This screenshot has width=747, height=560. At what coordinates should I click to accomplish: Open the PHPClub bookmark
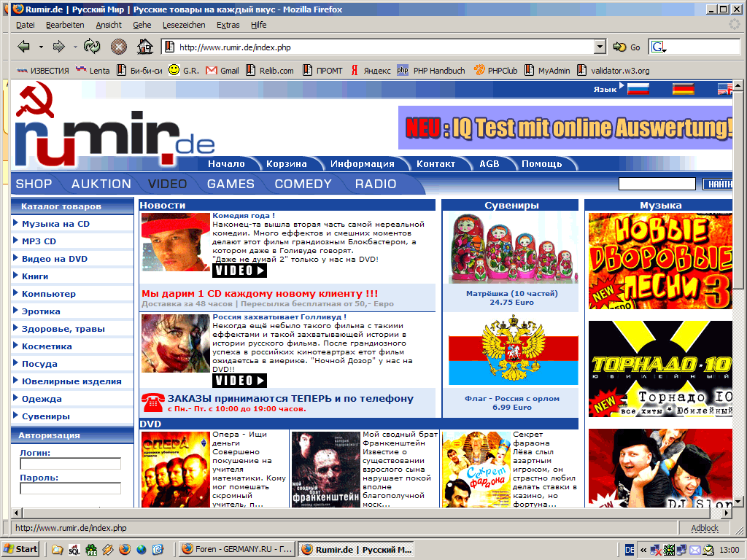pos(495,71)
